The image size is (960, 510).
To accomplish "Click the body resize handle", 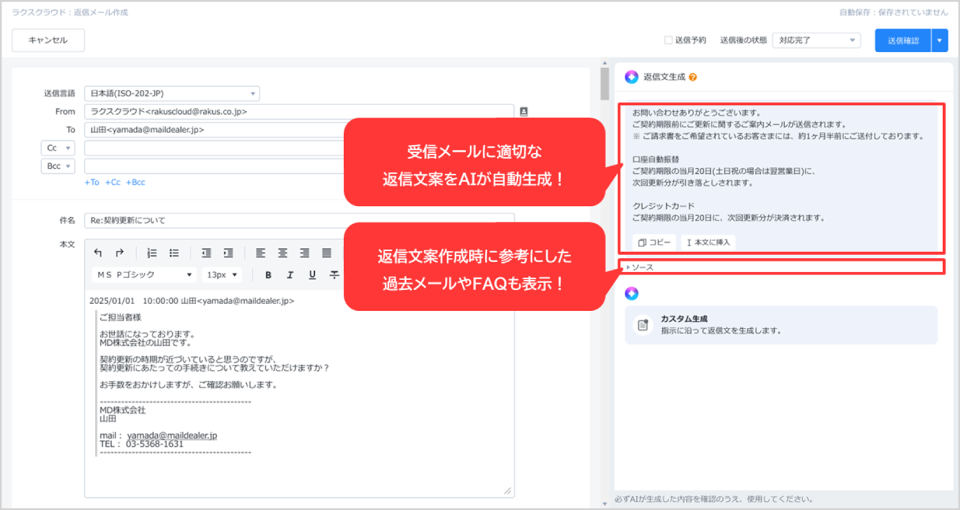I will click(508, 490).
